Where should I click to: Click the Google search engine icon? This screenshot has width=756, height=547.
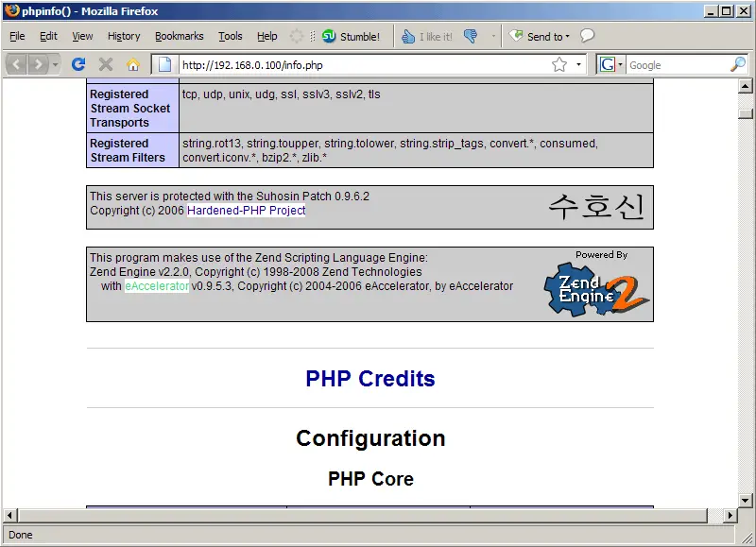pyautogui.click(x=607, y=64)
